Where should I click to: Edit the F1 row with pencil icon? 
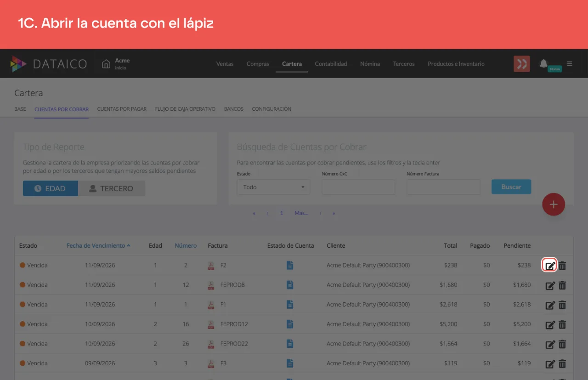[x=550, y=305]
